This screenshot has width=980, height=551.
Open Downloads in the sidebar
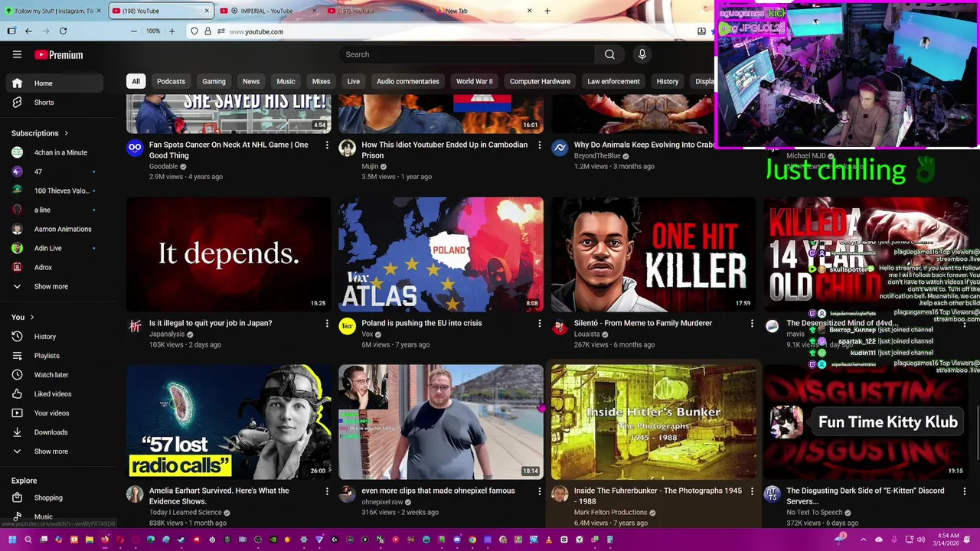point(54,432)
